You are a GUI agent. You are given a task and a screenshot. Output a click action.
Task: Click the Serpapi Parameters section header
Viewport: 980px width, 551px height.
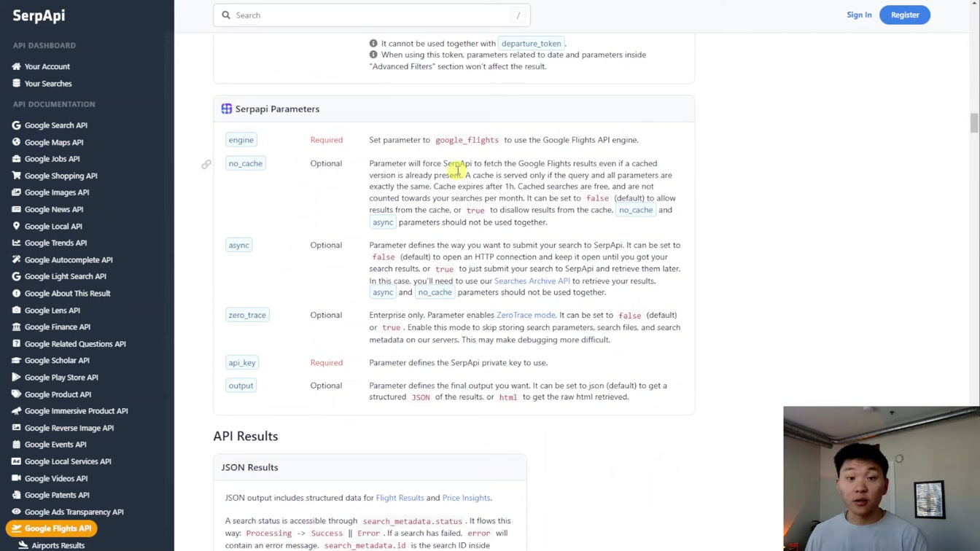[x=454, y=109]
